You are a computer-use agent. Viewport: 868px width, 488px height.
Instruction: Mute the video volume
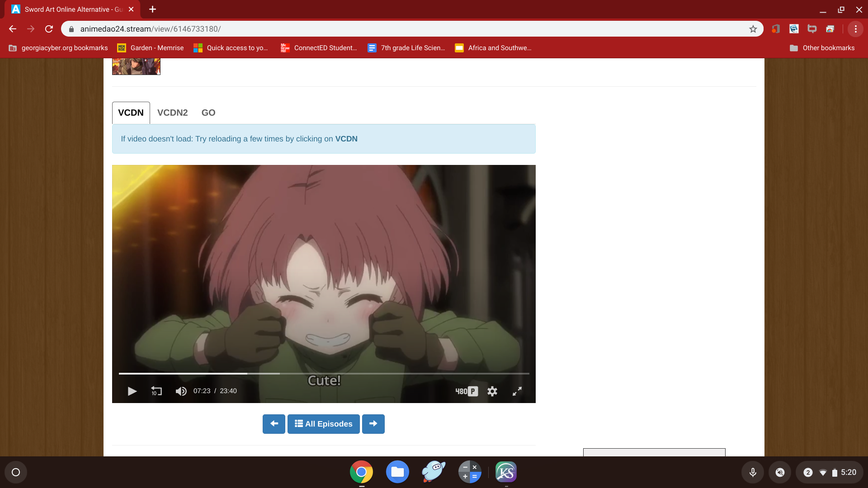[181, 391]
